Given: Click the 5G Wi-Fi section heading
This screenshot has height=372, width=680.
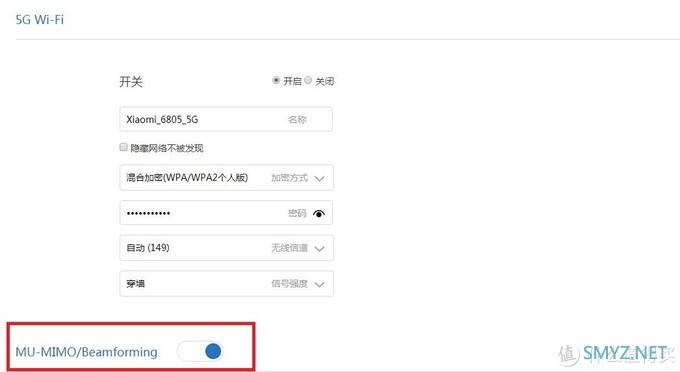Looking at the screenshot, I should point(39,20).
